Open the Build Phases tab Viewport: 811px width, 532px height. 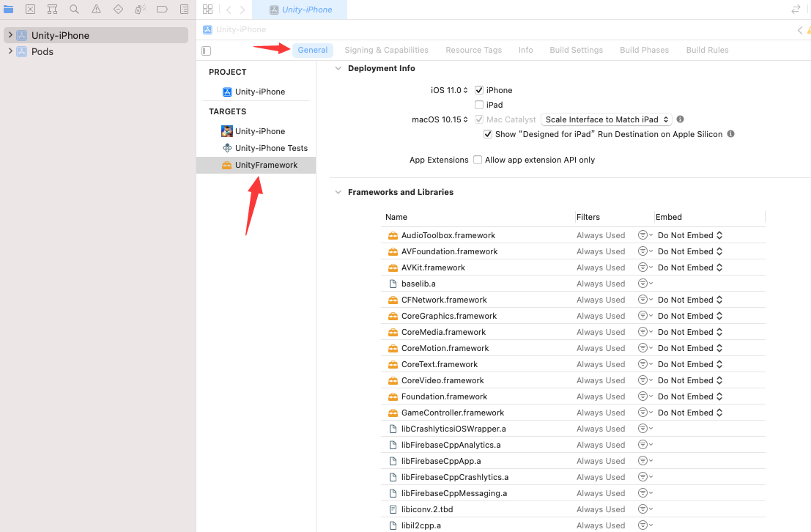pyautogui.click(x=645, y=51)
